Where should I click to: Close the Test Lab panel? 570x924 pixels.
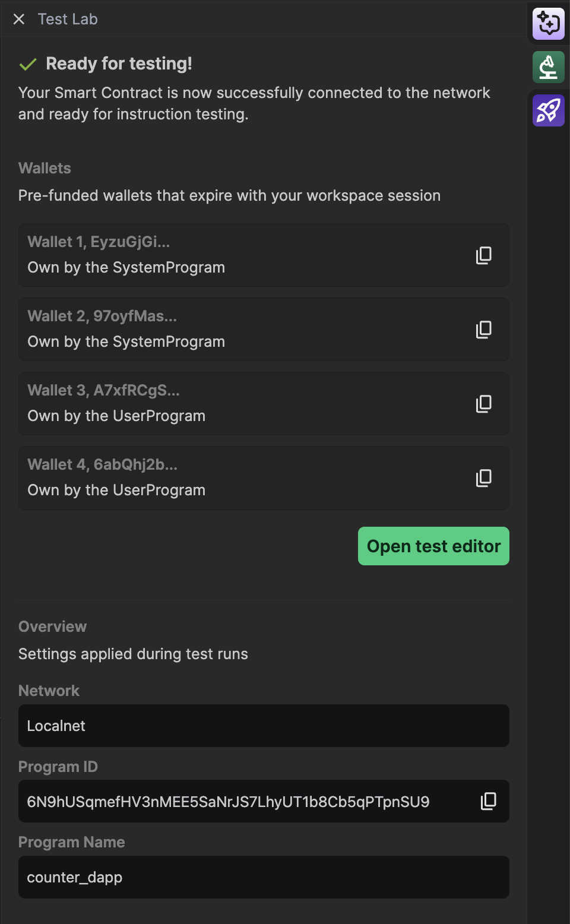[x=18, y=19]
